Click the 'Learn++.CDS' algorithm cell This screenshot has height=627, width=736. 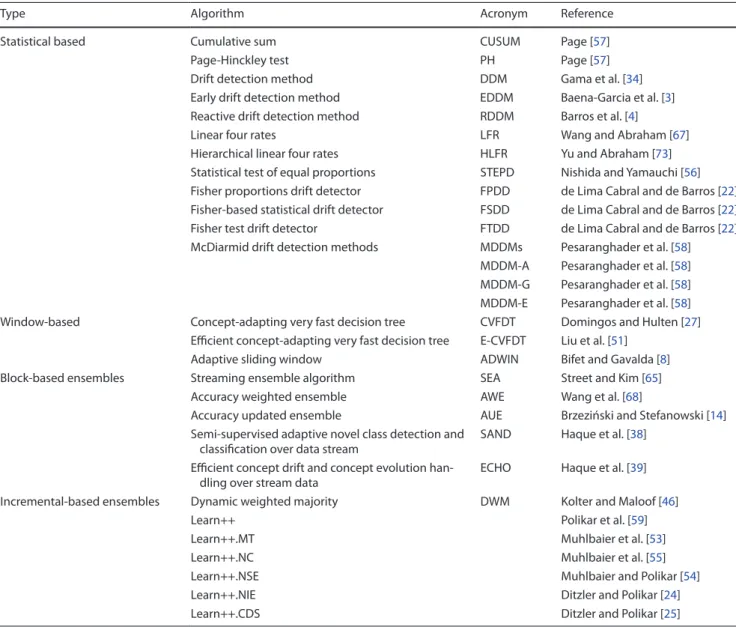225,614
